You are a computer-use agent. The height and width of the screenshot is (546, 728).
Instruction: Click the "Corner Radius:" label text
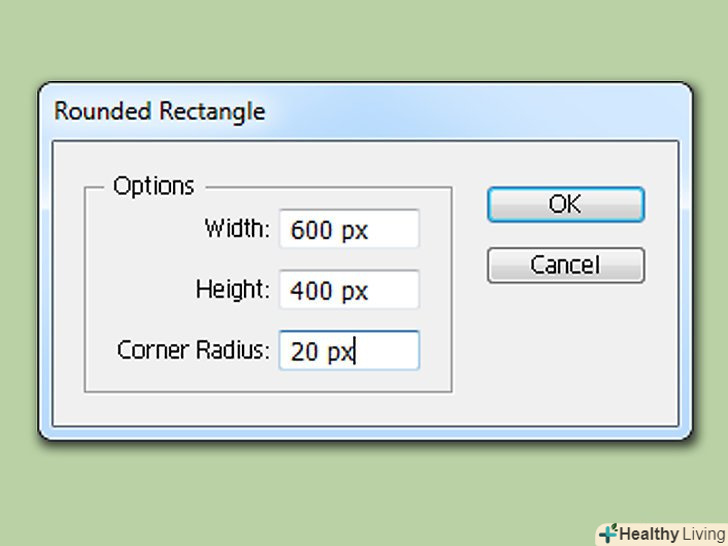(x=194, y=351)
